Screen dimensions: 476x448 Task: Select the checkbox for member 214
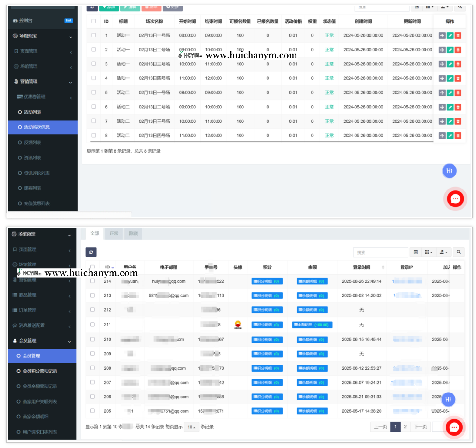point(93,281)
